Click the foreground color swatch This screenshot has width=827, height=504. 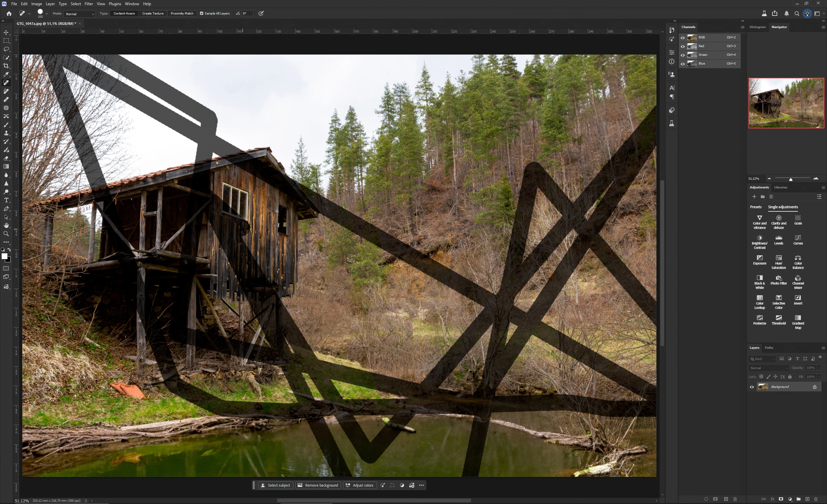(5, 257)
